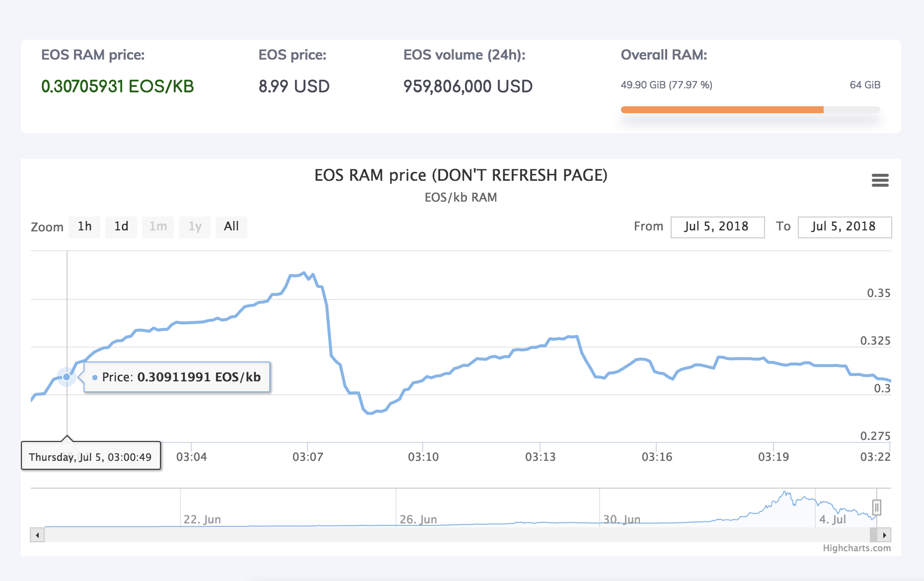
Task: Click the highlighted price data point marker
Action: [x=67, y=377]
